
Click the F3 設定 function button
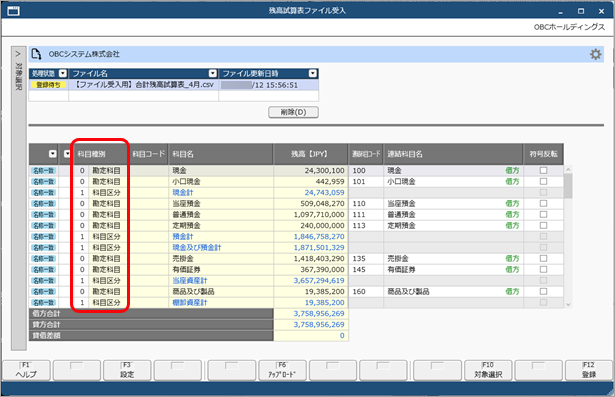pos(127,370)
